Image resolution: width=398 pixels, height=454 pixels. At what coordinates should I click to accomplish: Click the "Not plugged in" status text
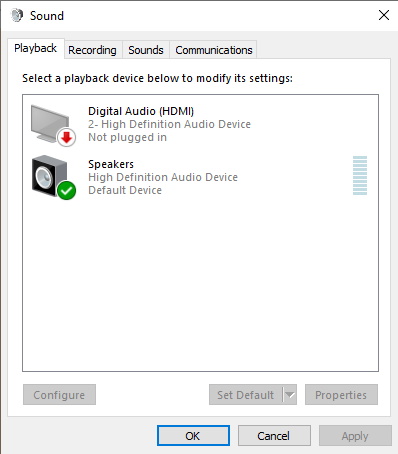pos(127,137)
